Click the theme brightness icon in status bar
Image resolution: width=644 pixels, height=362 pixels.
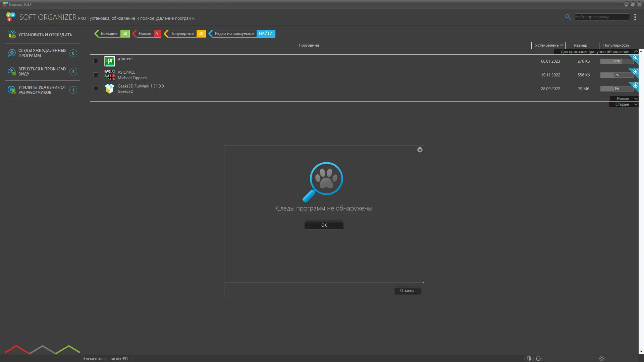point(529,358)
